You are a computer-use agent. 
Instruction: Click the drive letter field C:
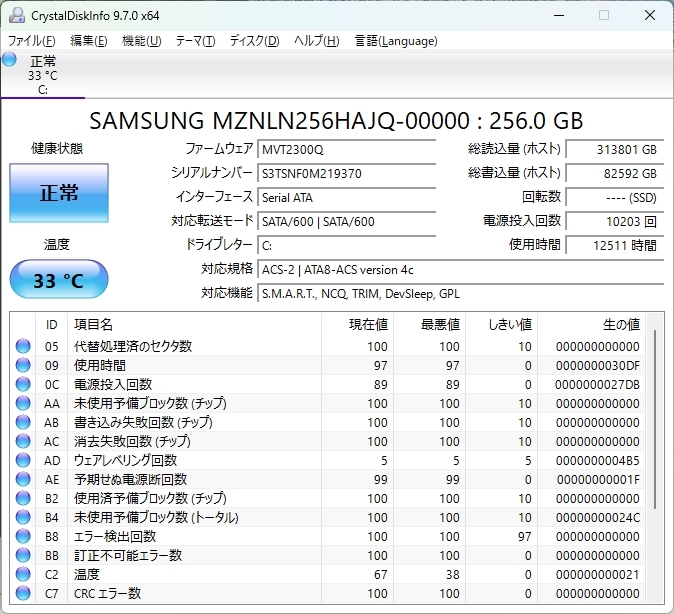[346, 246]
